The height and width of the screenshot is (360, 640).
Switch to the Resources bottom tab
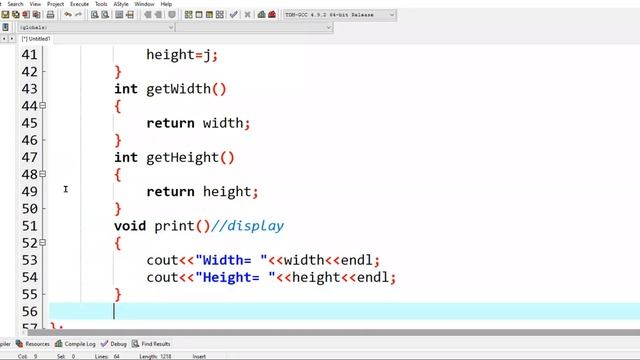click(x=33, y=344)
